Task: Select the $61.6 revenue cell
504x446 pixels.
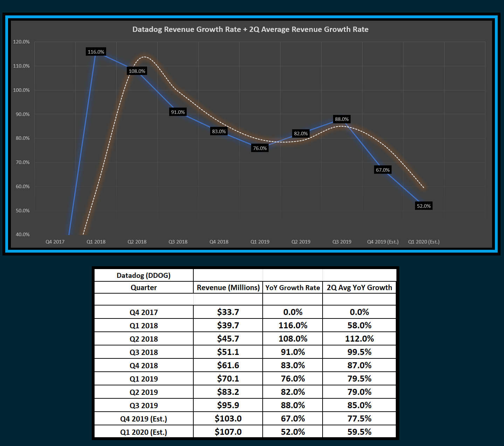Action: pyautogui.click(x=228, y=365)
